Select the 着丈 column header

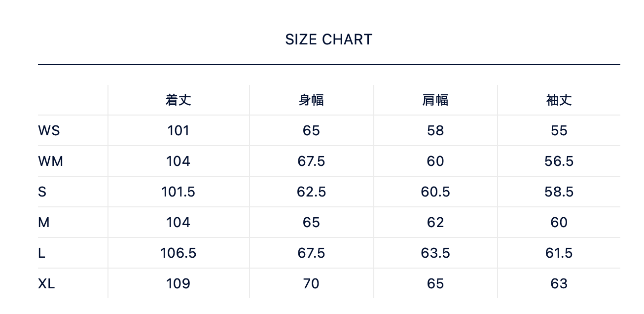click(178, 100)
